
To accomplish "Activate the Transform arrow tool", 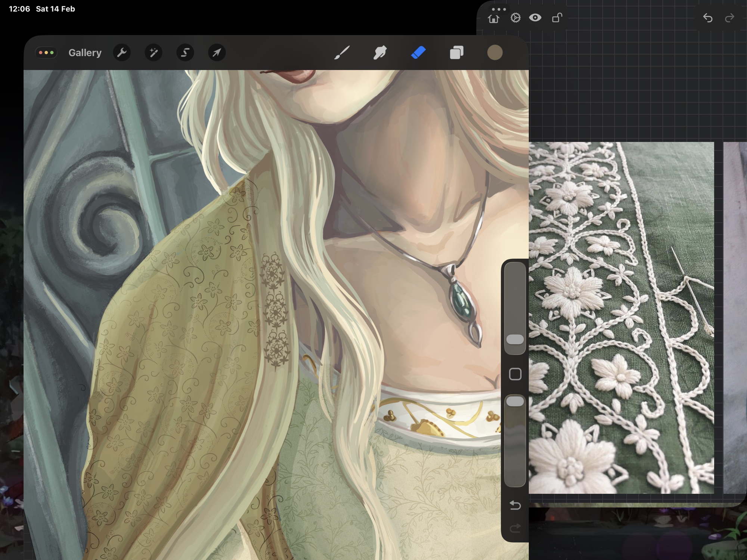I will (x=217, y=53).
